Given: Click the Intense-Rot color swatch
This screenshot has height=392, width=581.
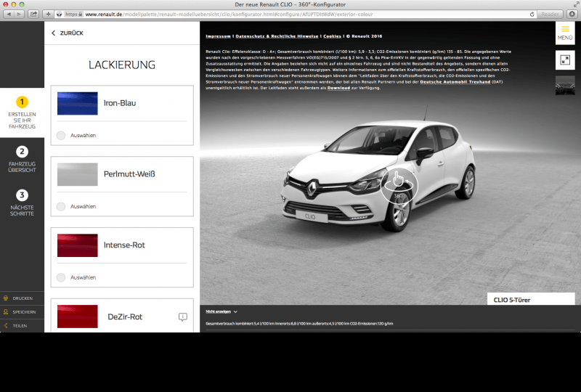Looking at the screenshot, I should pyautogui.click(x=78, y=245).
